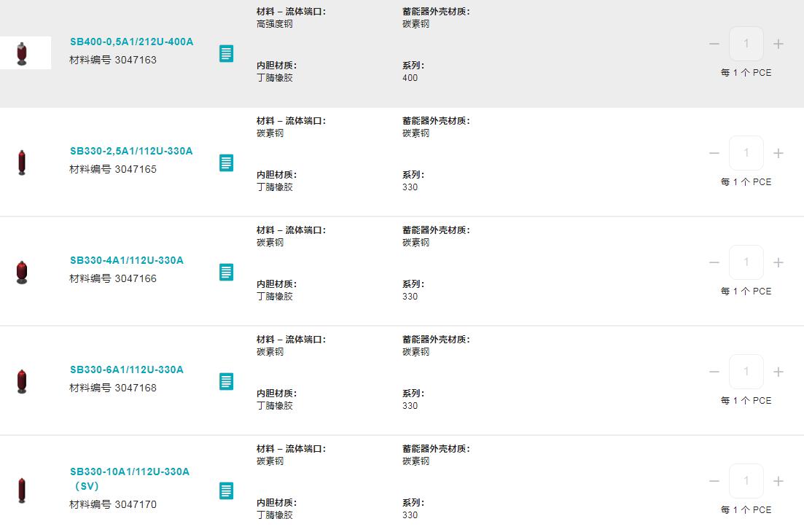The image size is (804, 532).
Task: Decrease quantity for SB330-2,5A1/112U-330A
Action: pyautogui.click(x=714, y=153)
